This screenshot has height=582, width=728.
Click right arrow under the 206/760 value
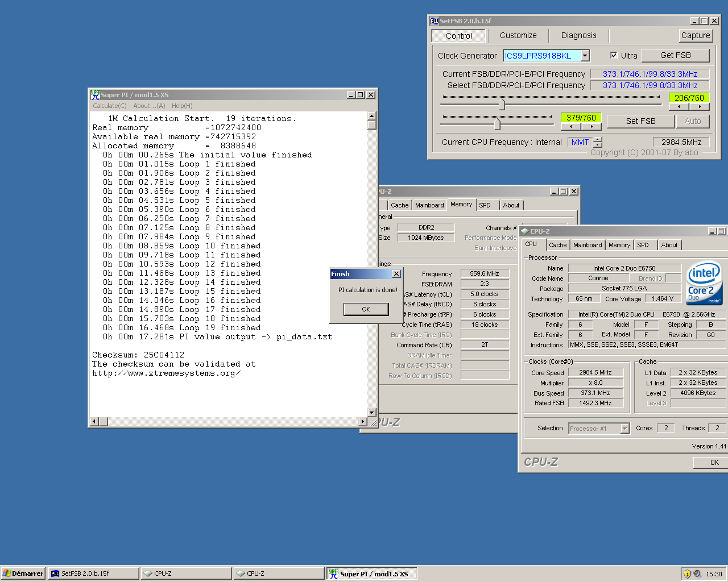[x=699, y=106]
